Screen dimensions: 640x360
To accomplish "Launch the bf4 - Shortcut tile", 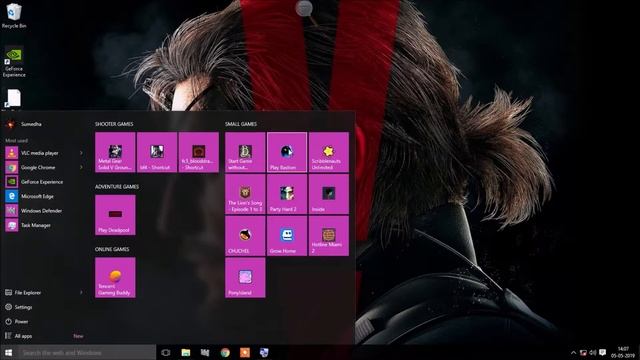I will point(157,152).
